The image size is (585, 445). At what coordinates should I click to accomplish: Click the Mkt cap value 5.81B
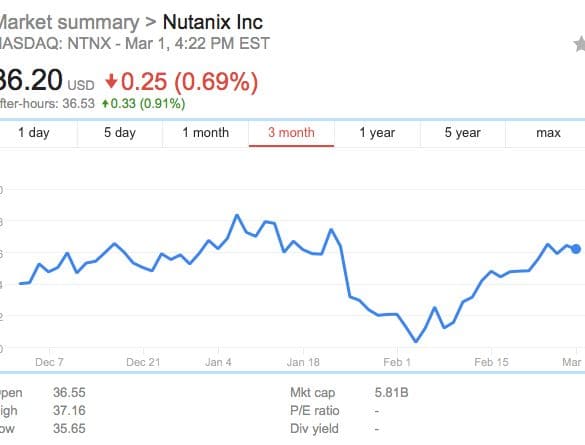391,392
